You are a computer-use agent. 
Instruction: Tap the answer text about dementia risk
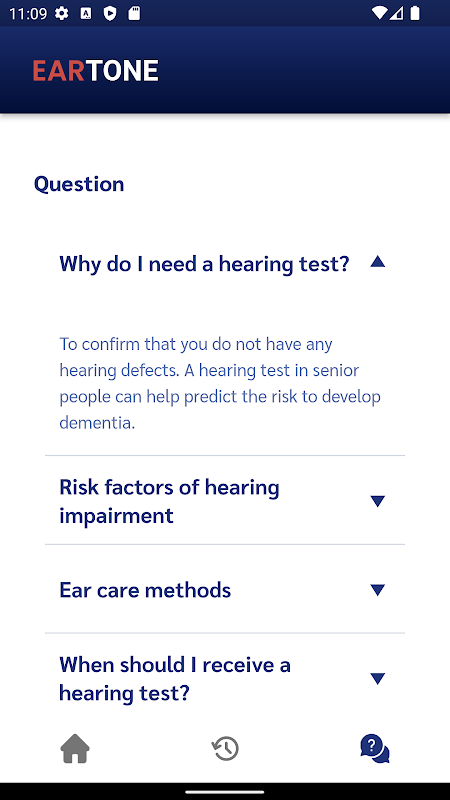220,383
